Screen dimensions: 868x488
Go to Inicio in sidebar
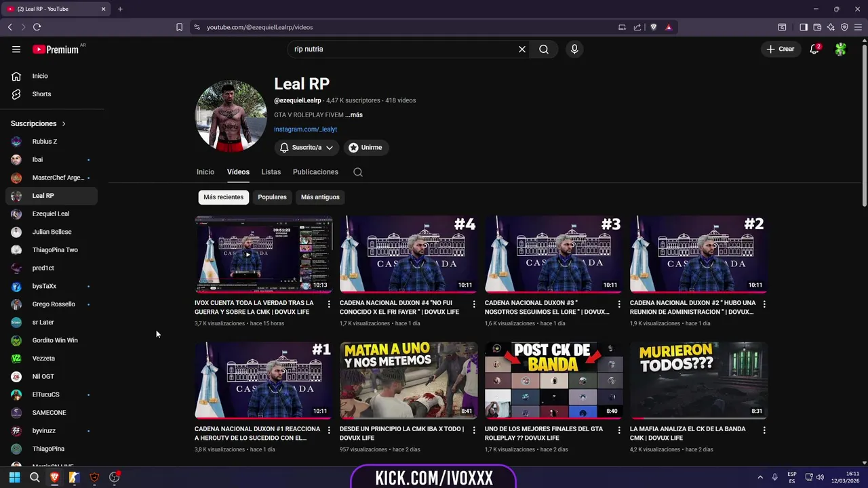coord(51,76)
